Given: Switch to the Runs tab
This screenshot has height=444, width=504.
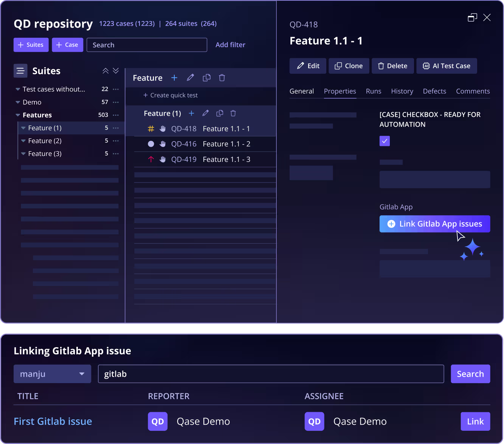Looking at the screenshot, I should [x=374, y=91].
